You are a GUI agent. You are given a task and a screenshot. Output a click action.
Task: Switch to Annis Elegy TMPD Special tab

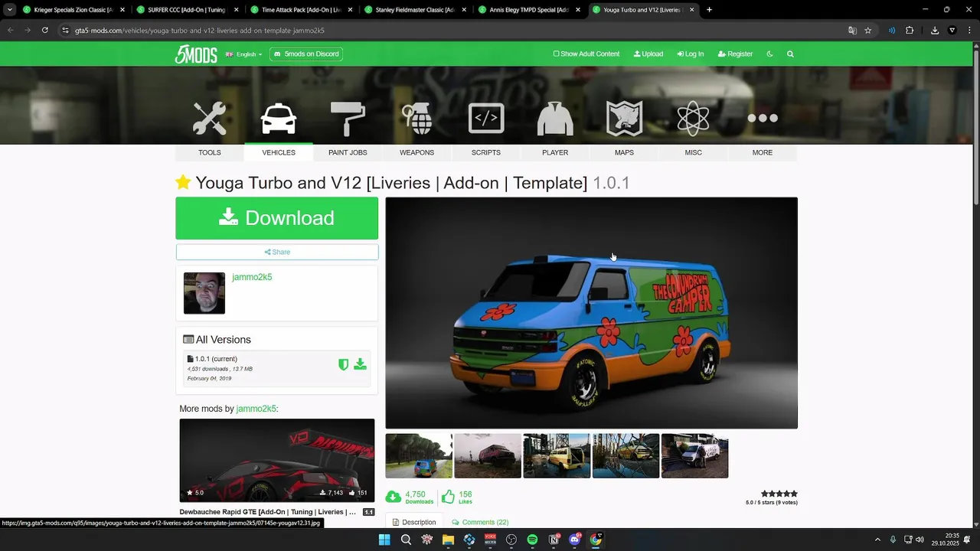529,10
